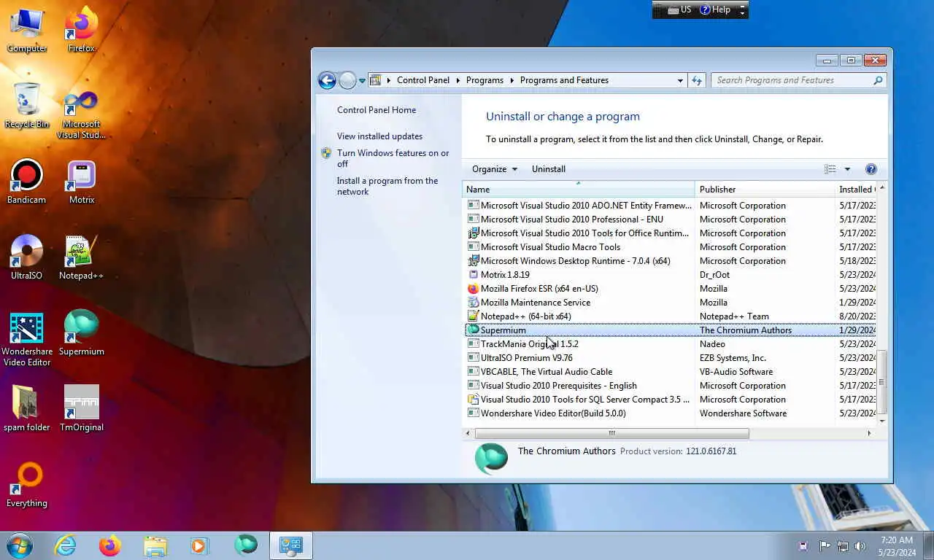Expand the Organize menu

[x=495, y=169]
